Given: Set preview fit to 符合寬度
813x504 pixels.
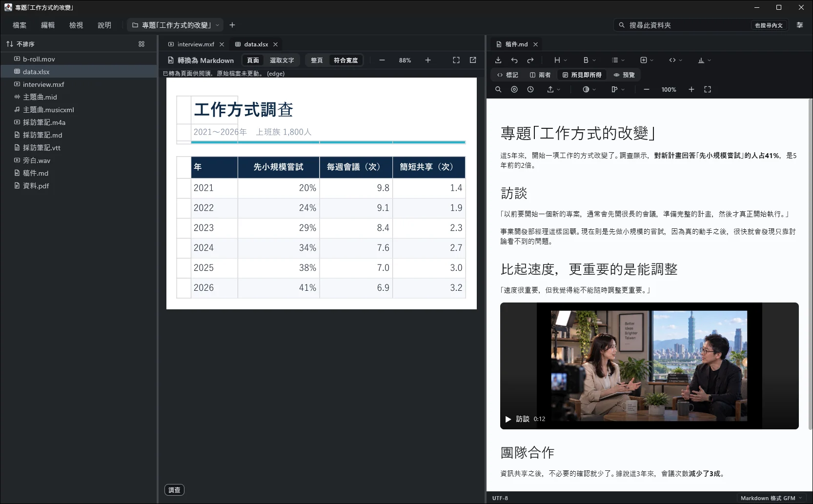Looking at the screenshot, I should pyautogui.click(x=346, y=60).
